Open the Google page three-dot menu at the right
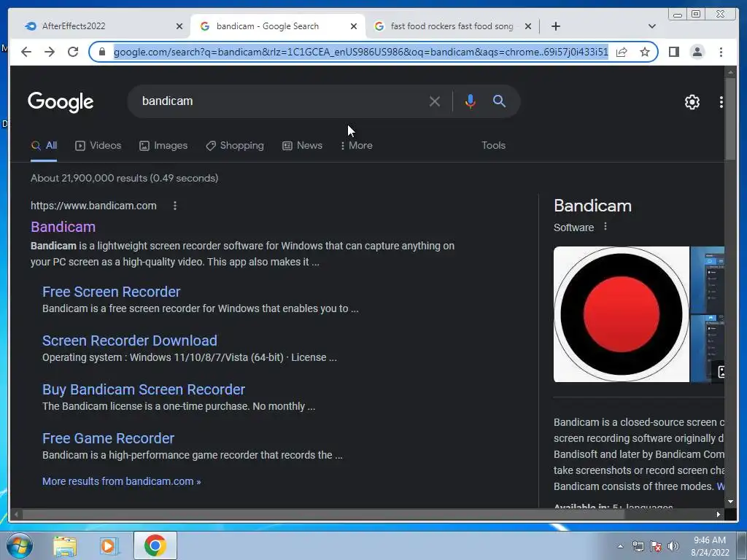 coord(721,101)
